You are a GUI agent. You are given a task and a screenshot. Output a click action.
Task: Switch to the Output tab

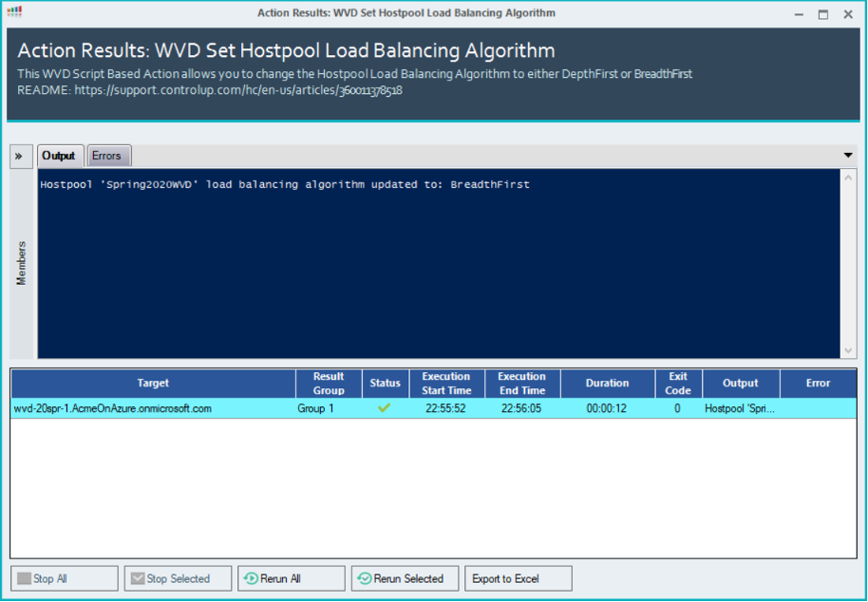pyautogui.click(x=59, y=156)
